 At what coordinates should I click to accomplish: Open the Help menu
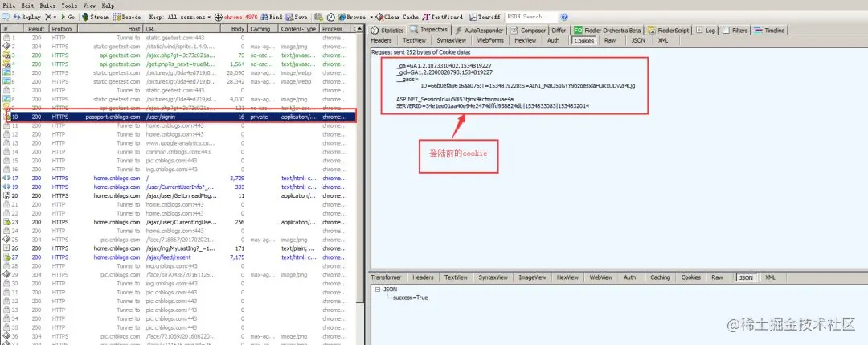[108, 5]
